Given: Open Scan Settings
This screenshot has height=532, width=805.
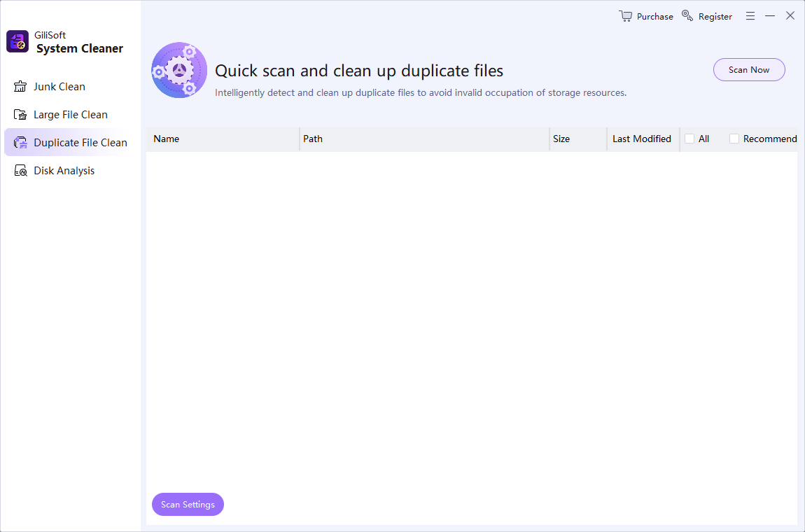Looking at the screenshot, I should (188, 504).
